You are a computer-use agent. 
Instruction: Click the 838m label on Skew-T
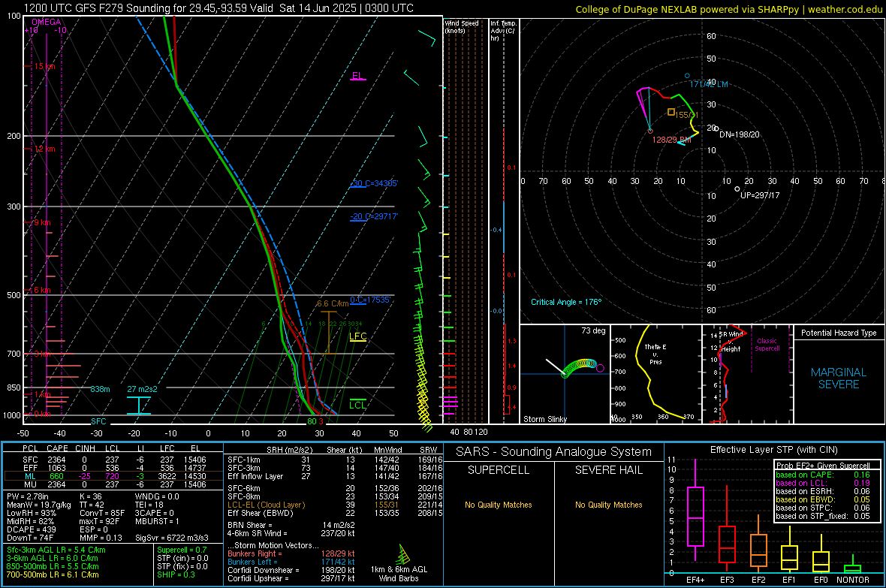[100, 389]
